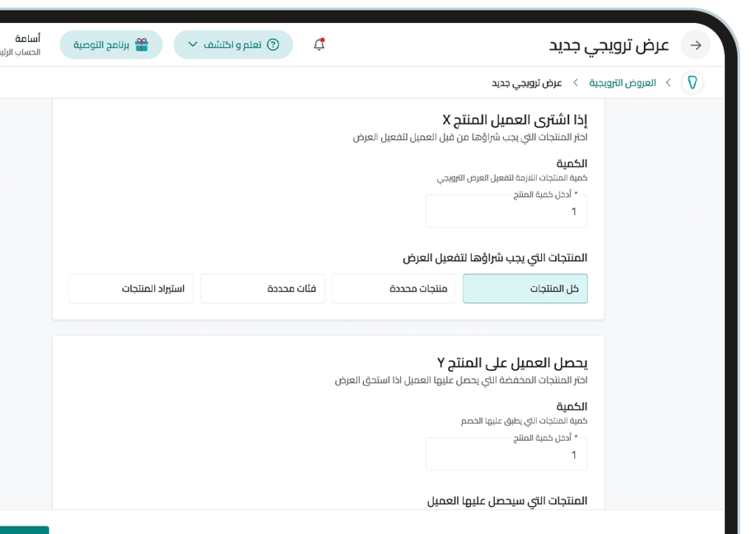Screen dimensions: 756x534
Task: Click the برنامج التوصية button
Action: point(111,45)
